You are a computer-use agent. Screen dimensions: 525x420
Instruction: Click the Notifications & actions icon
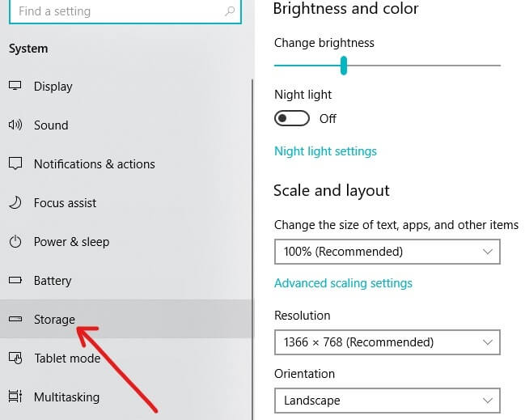tap(15, 164)
